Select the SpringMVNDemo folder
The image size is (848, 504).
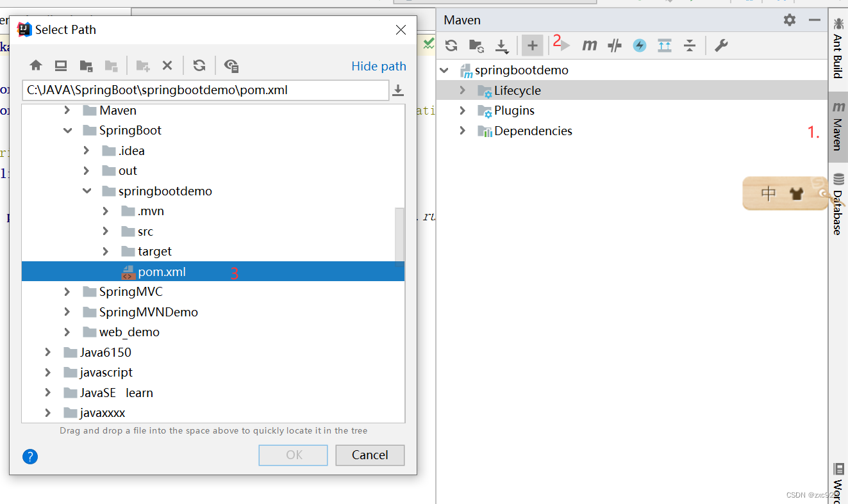[149, 312]
